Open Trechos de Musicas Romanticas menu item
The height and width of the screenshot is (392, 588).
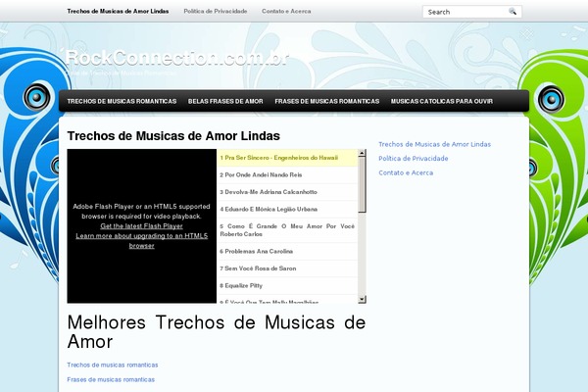(122, 101)
